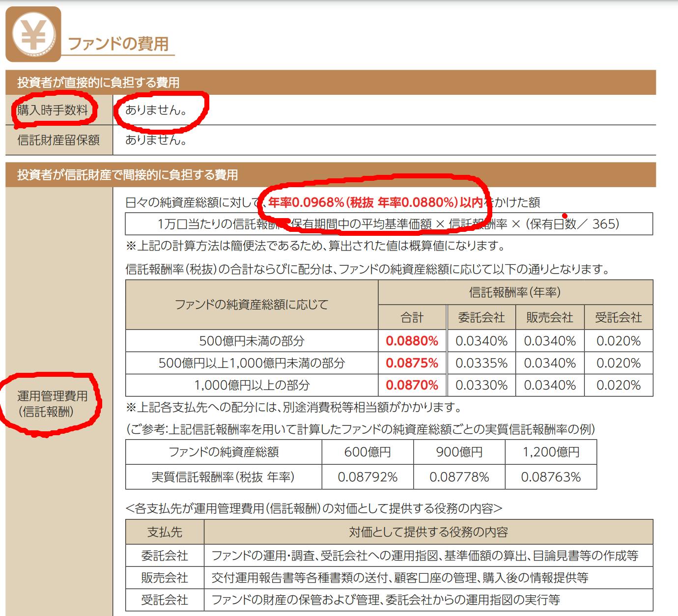Click the red 0.0875% total cell
Screen dimensions: 678x616
tap(412, 363)
